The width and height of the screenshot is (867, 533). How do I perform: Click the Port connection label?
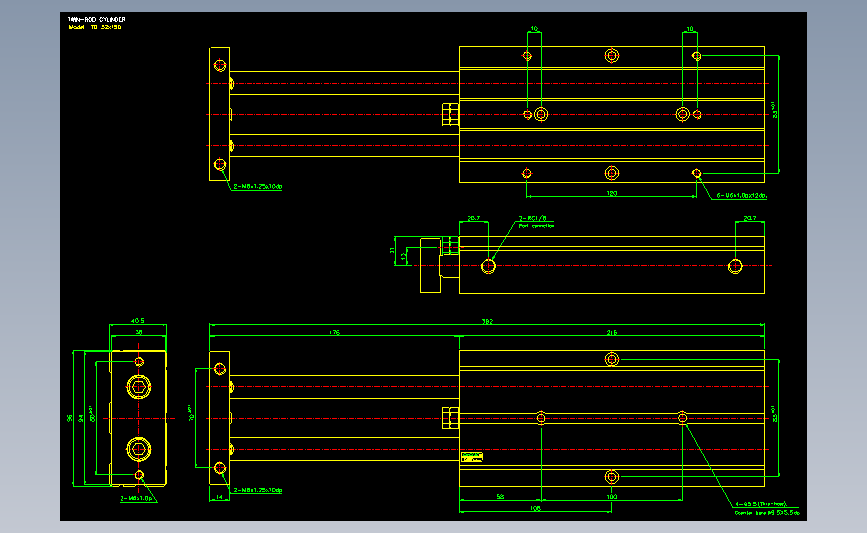pyautogui.click(x=536, y=226)
